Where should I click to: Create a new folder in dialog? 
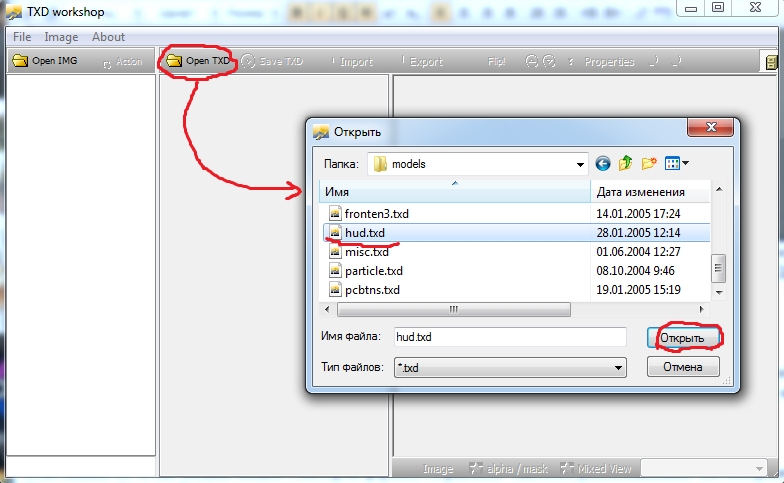[x=649, y=164]
